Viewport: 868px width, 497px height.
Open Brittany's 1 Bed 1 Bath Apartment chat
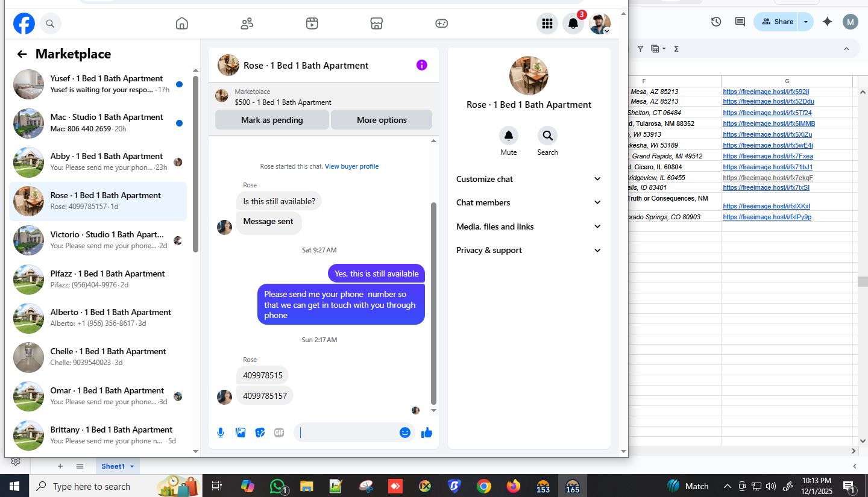pos(98,436)
